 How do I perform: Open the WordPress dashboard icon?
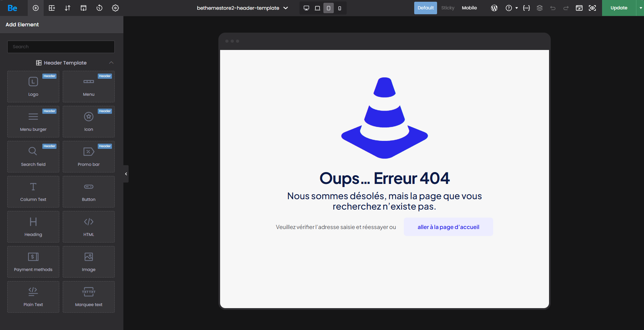tap(494, 8)
